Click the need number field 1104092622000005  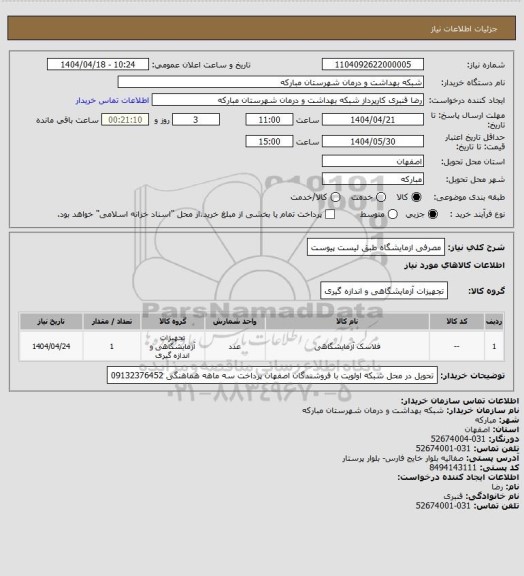373,64
